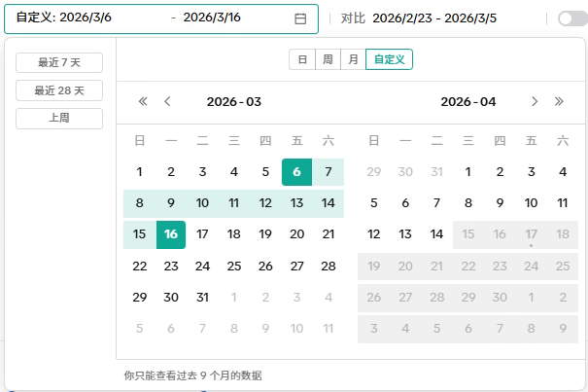Apply the 最近 28 天 preset
The width and height of the screenshot is (588, 392).
59,90
